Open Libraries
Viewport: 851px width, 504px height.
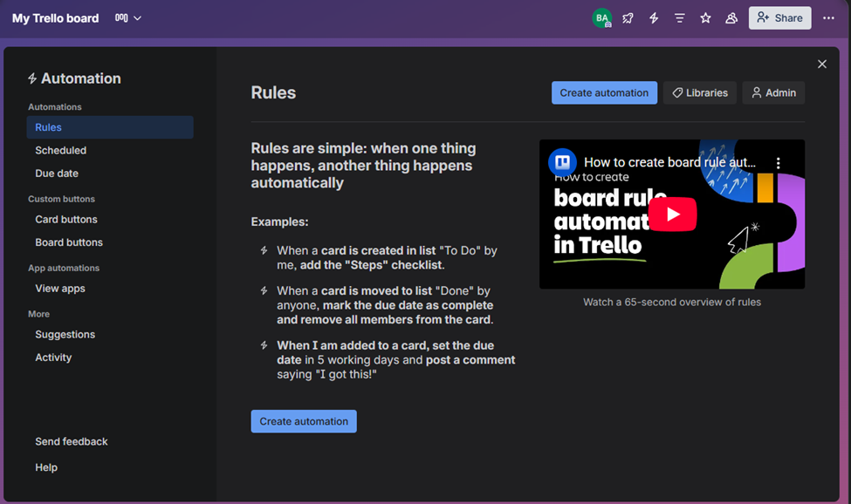click(x=700, y=92)
